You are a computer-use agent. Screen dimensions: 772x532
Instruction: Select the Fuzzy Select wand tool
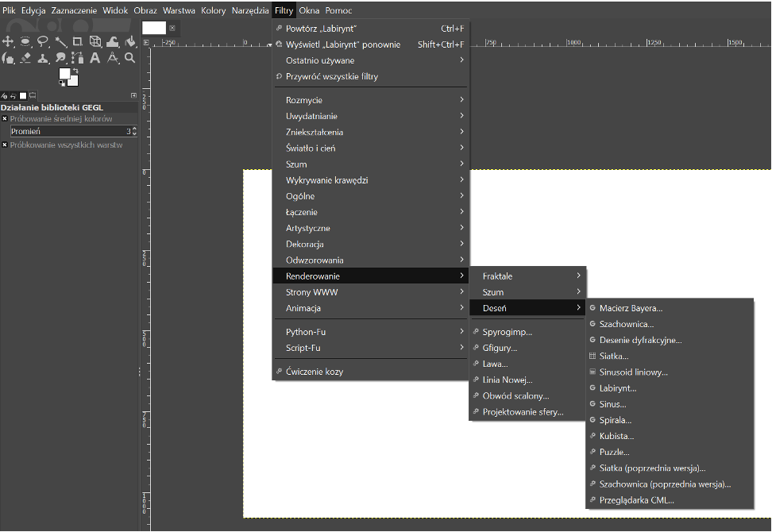pyautogui.click(x=60, y=41)
